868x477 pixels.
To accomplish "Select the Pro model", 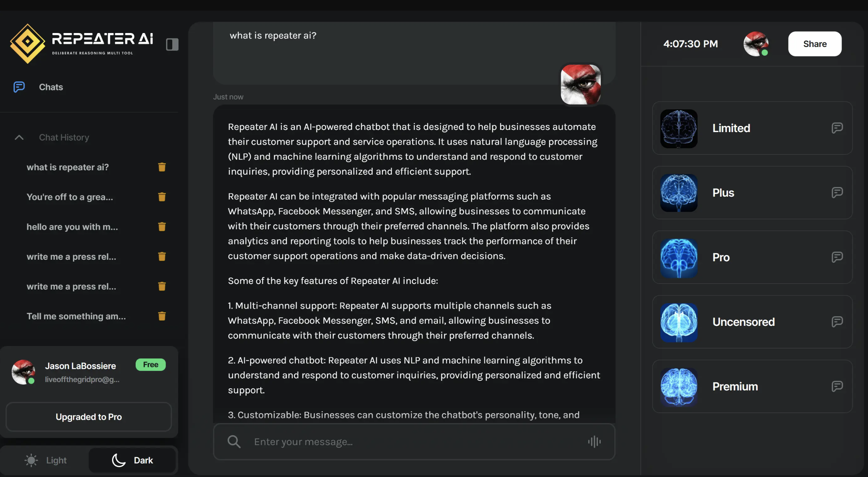I will click(x=721, y=257).
